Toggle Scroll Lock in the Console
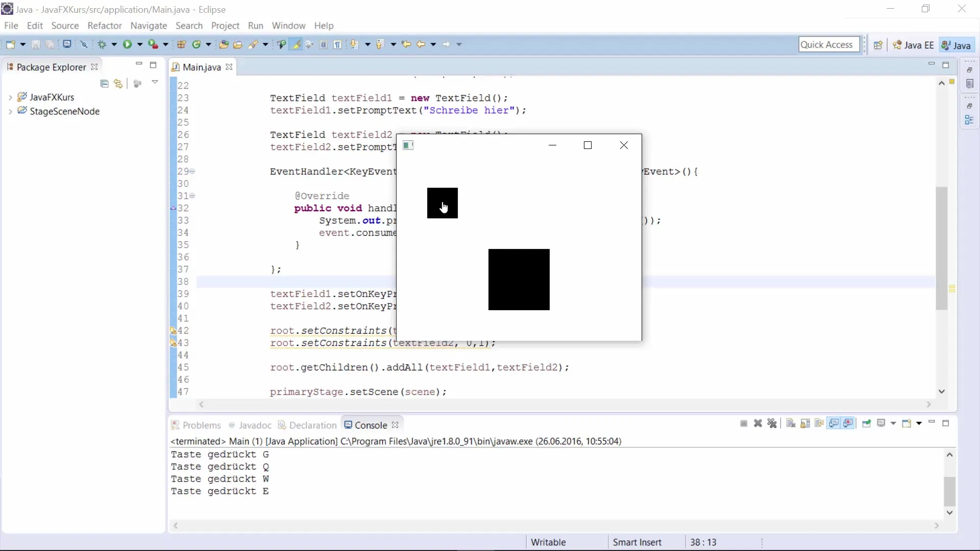The image size is (980, 551). coord(805,423)
